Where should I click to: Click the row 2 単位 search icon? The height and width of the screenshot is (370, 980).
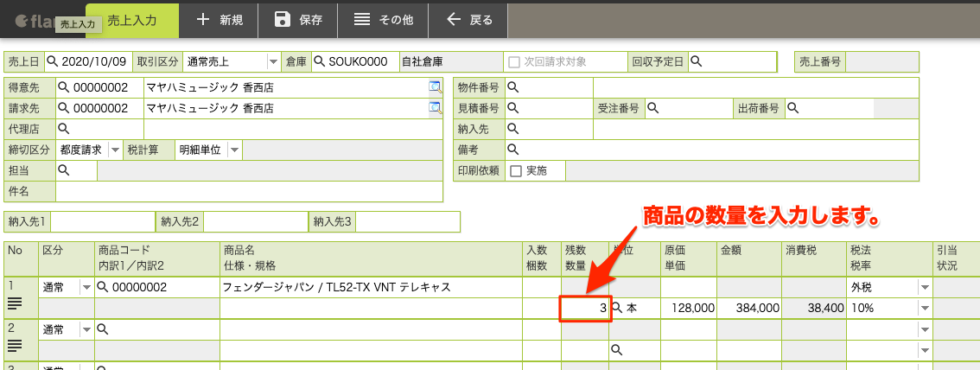tap(617, 350)
